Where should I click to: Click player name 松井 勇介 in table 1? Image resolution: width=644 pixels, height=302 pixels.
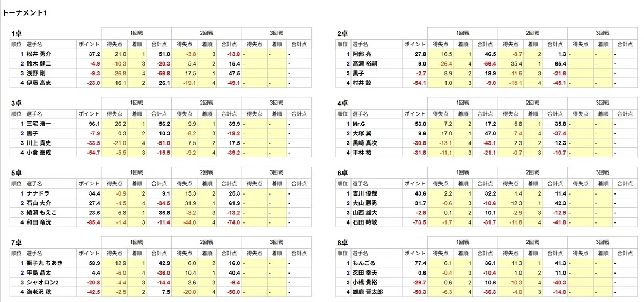pyautogui.click(x=39, y=54)
